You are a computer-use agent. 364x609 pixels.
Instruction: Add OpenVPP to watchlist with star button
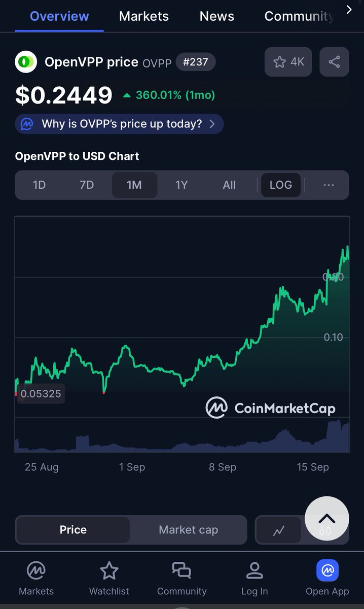point(288,62)
